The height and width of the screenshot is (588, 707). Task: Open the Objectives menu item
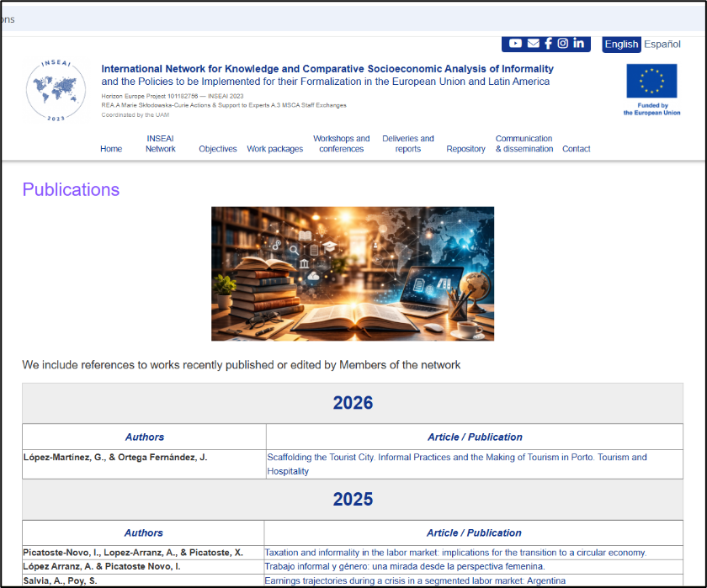tap(218, 149)
